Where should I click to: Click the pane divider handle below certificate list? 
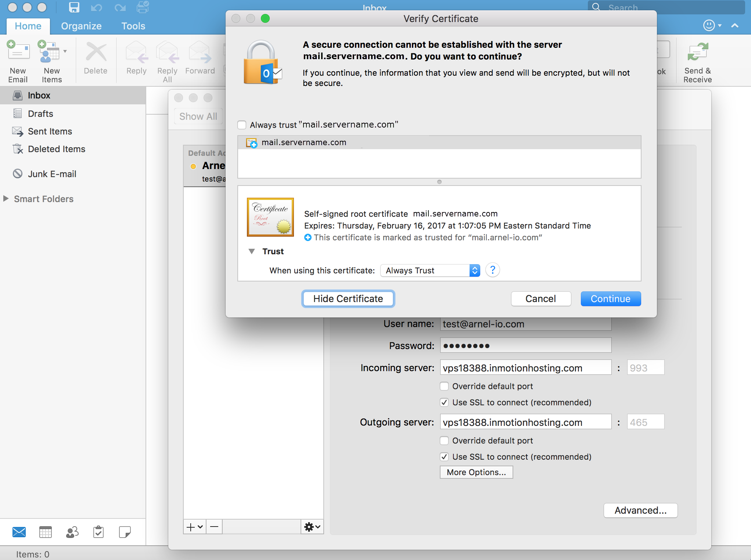(439, 182)
